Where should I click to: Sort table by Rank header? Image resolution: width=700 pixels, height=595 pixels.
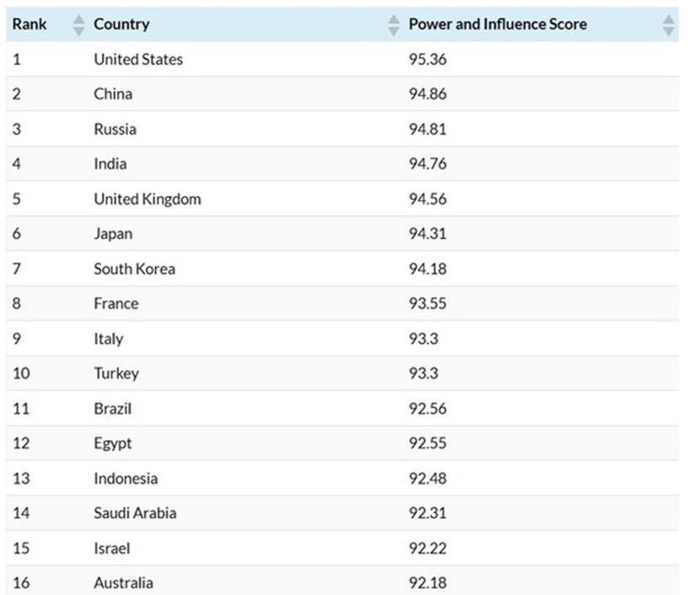click(x=30, y=24)
